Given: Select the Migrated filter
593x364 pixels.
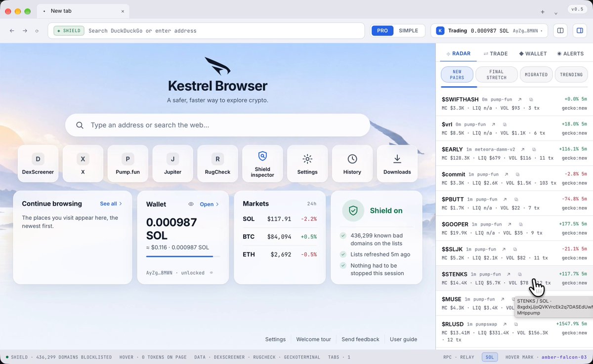Looking at the screenshot, I should pos(536,75).
